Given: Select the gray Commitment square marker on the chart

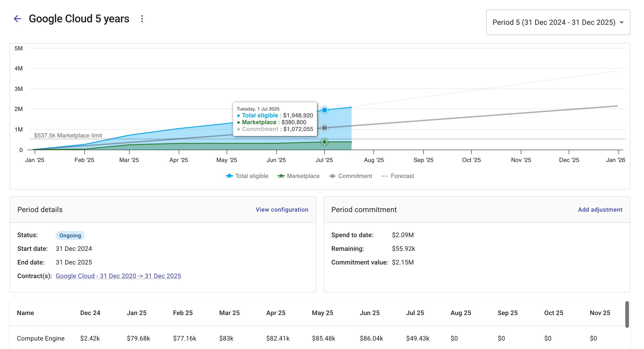Looking at the screenshot, I should (324, 128).
